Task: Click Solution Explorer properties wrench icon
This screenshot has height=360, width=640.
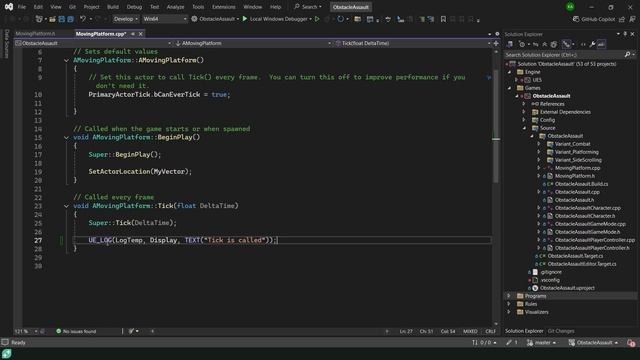Action: click(x=592, y=44)
